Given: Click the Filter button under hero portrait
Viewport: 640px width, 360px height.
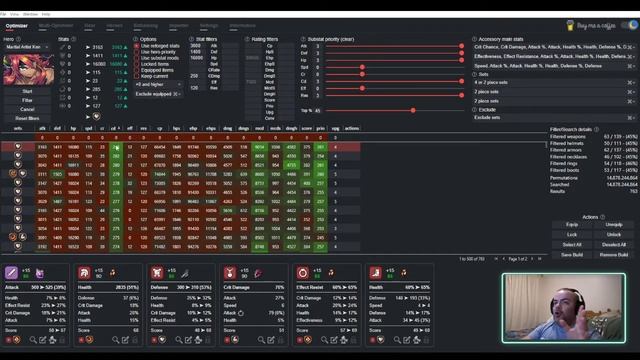Looking at the screenshot, I should click(27, 100).
